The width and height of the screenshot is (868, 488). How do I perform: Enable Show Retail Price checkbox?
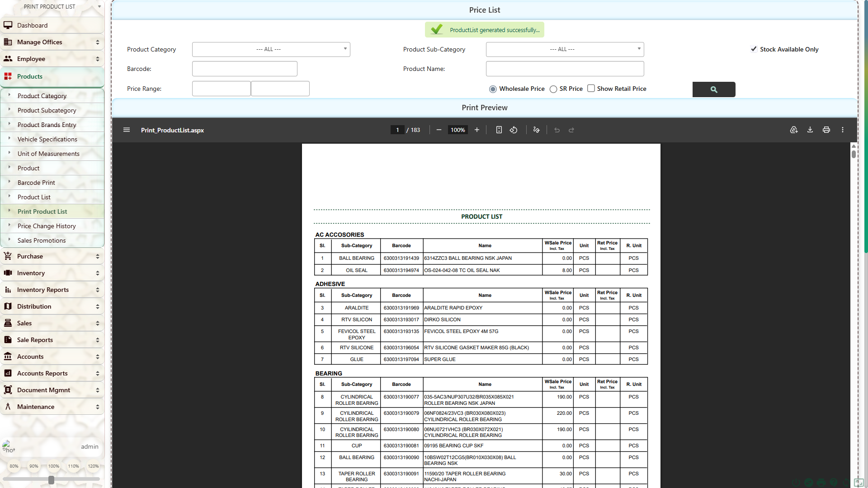tap(591, 89)
